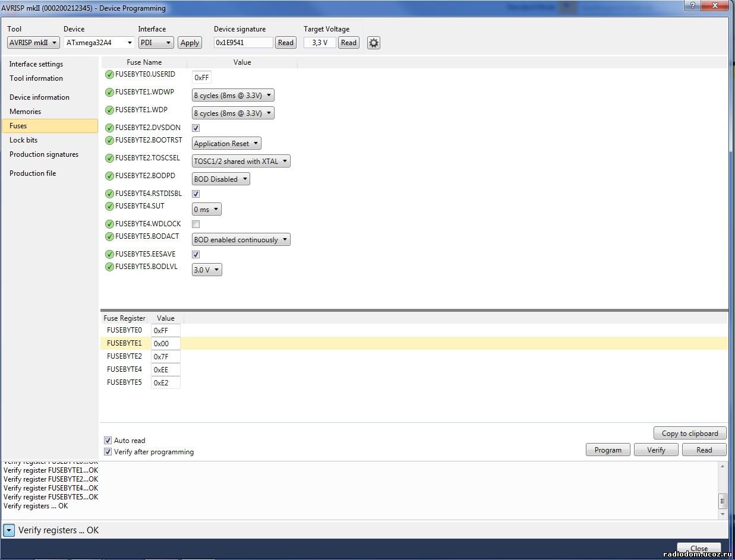735x560 pixels.
Task: Open the Tool dropdown AVRISP mkII
Action: (34, 43)
